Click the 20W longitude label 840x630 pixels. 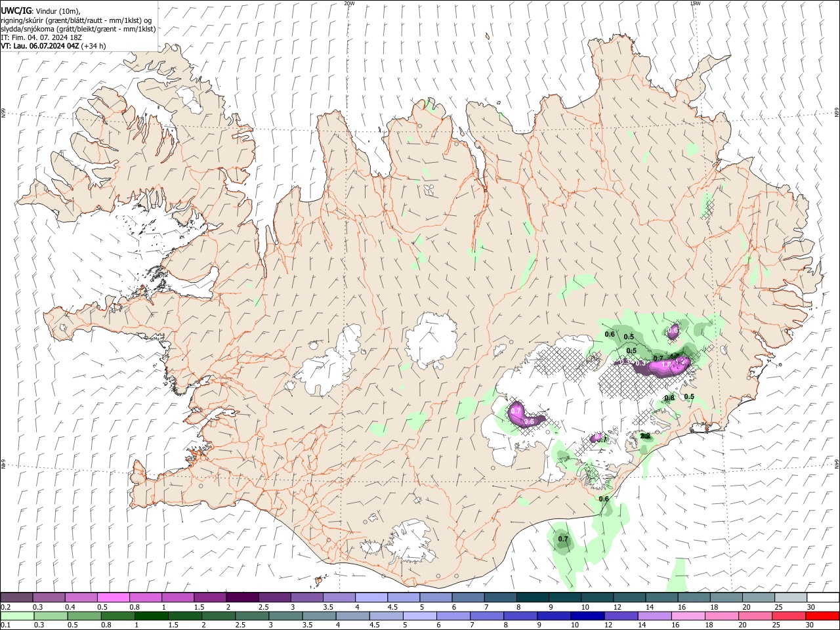click(349, 3)
